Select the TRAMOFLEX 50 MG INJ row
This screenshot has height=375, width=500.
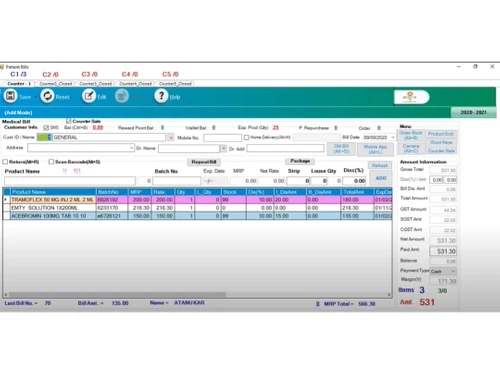point(197,200)
